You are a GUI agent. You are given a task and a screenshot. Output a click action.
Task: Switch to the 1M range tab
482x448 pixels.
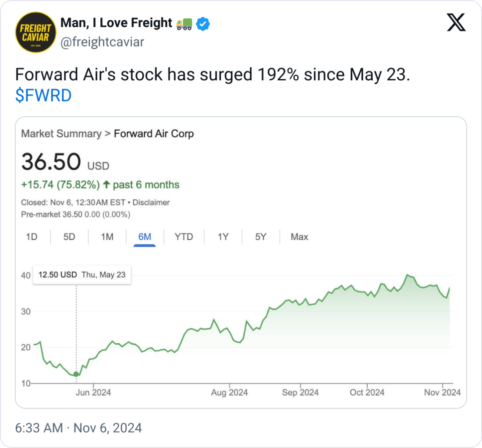coord(107,237)
